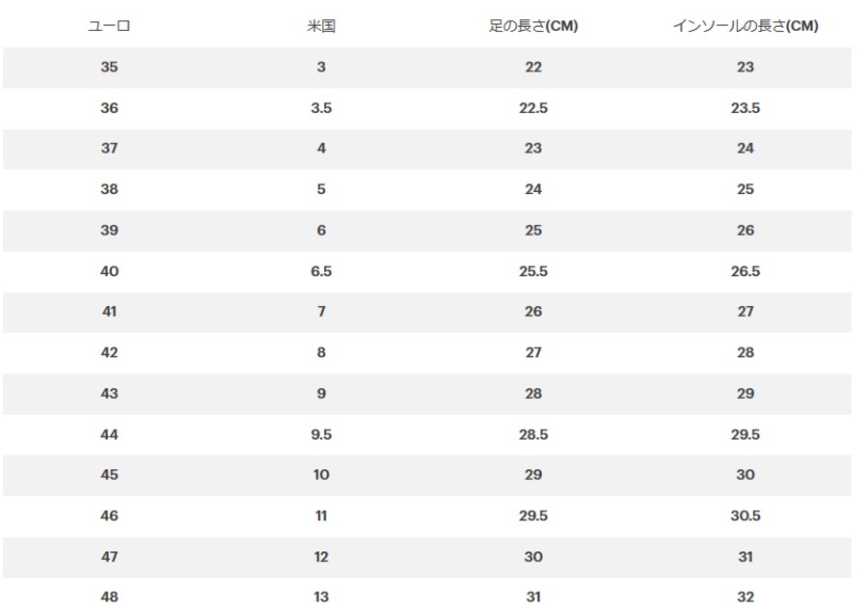This screenshot has width=868, height=608.
Task: Click Euro size 35 cell
Action: point(109,67)
